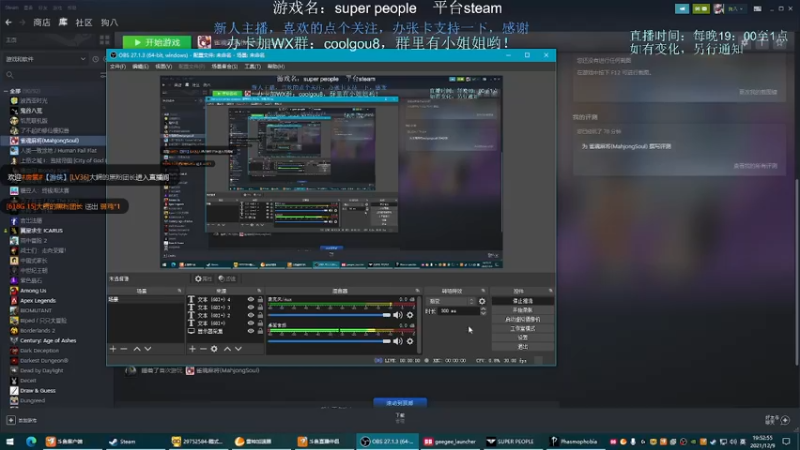Add a new source in OBS

(192, 349)
